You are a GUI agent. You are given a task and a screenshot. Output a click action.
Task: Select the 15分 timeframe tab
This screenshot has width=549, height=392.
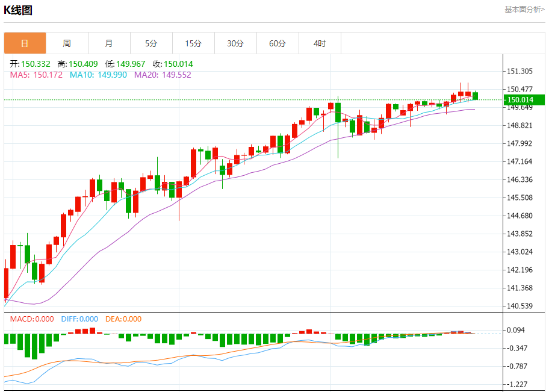click(193, 43)
